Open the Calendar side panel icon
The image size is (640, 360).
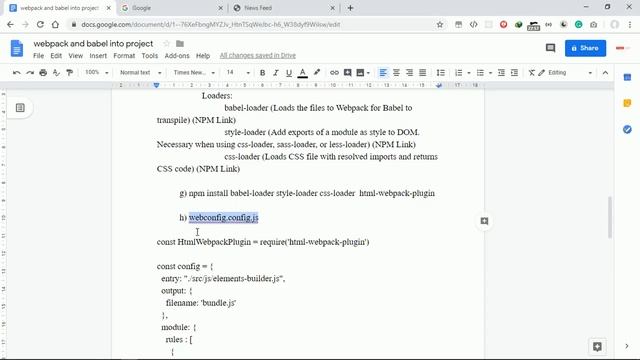[x=627, y=77]
